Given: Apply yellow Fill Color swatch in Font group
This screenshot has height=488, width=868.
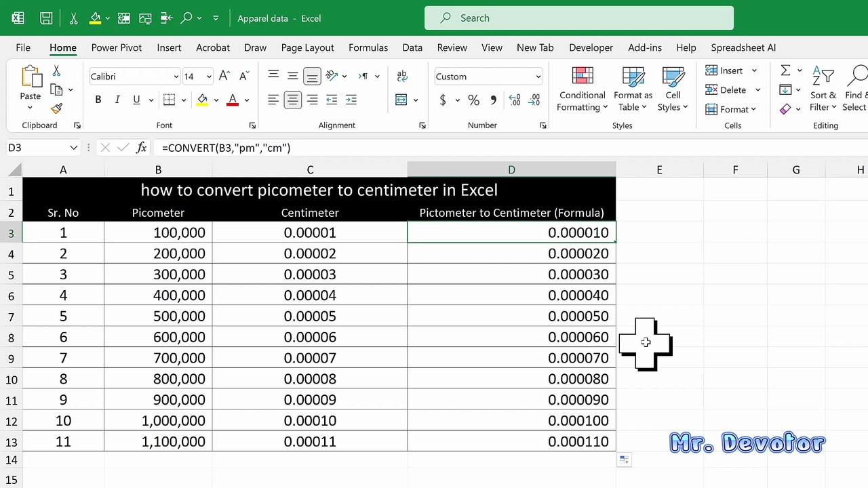Looking at the screenshot, I should coord(202,100).
